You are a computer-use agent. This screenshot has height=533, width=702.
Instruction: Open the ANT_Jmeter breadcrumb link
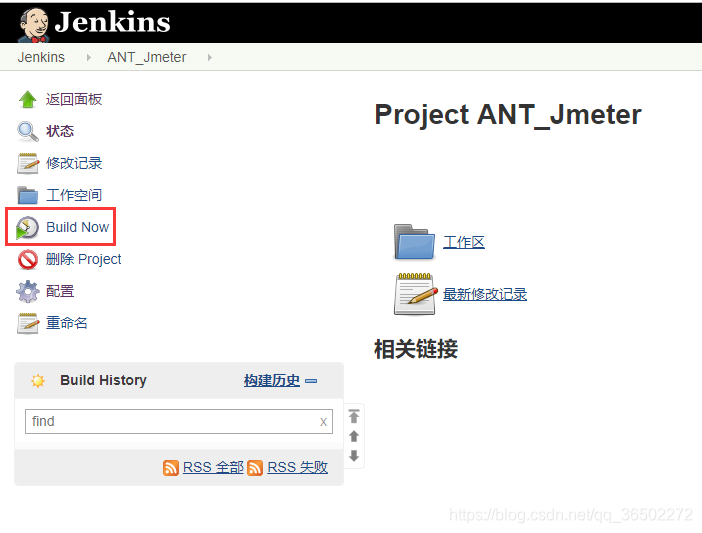tap(146, 57)
